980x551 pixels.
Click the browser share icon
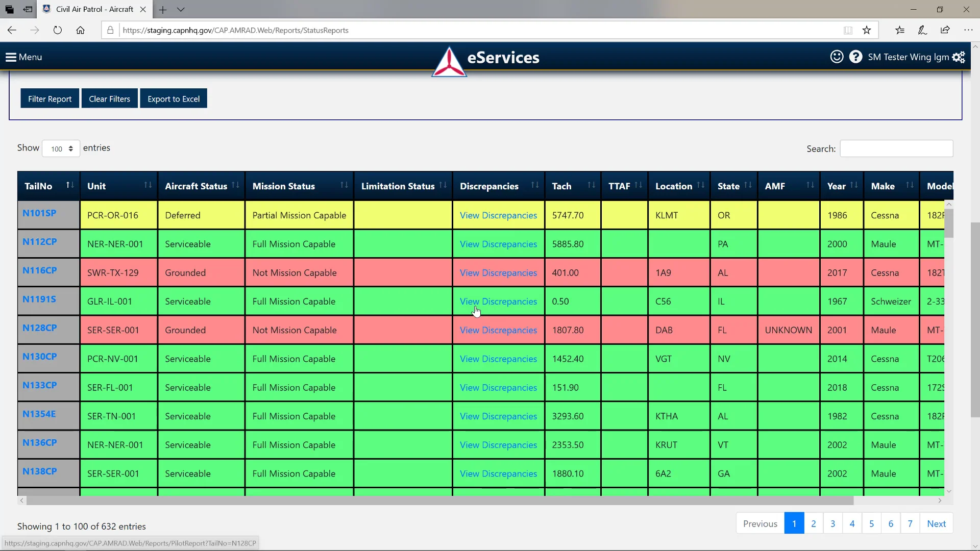[x=945, y=30]
